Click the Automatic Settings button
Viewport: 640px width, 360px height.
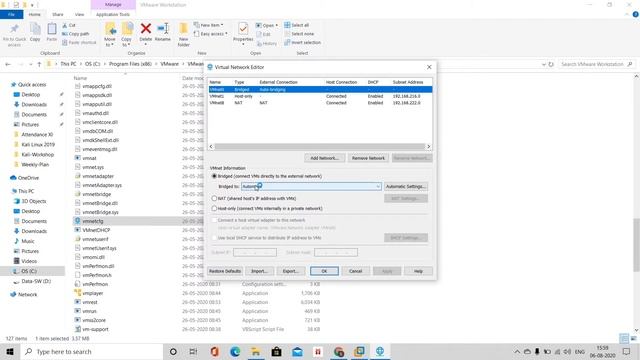coord(406,187)
